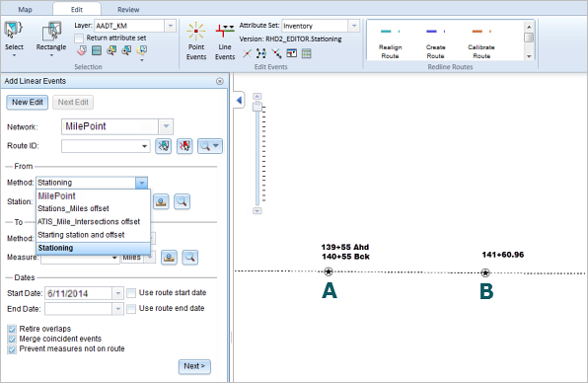This screenshot has height=383, width=588.
Task: Collapse the From Method dropdown arrow
Action: pos(141,183)
